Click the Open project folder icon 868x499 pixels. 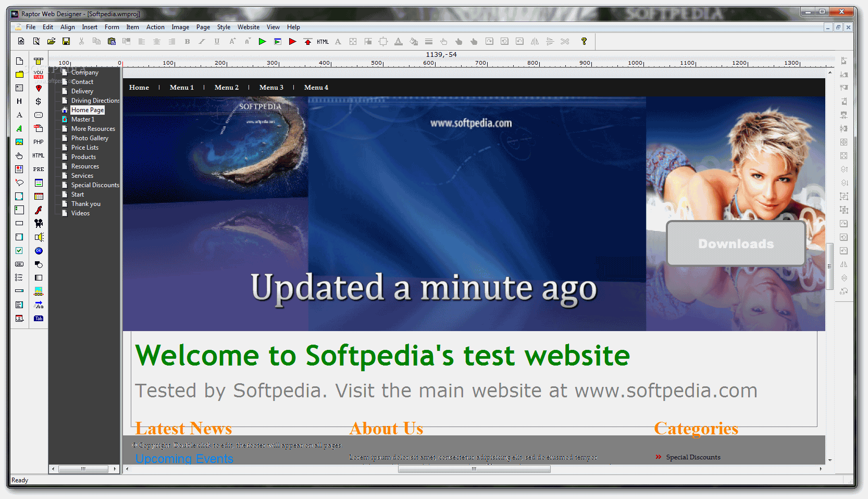click(x=51, y=41)
